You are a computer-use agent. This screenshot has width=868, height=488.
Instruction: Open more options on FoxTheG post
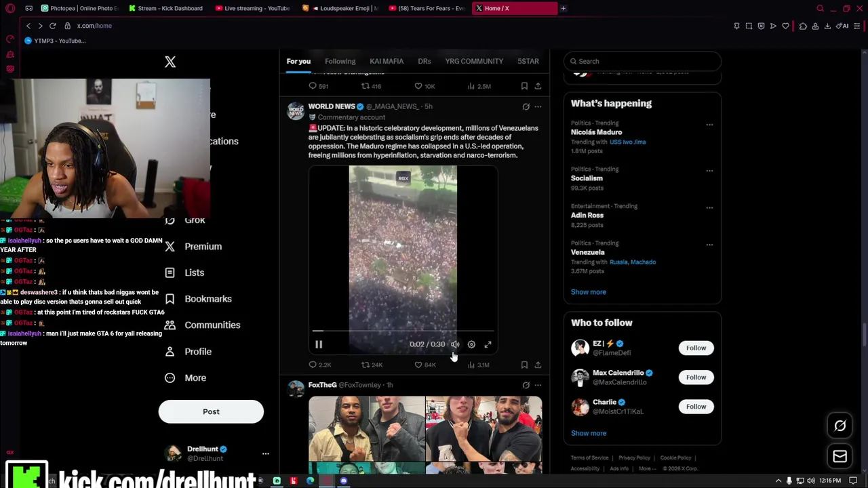click(x=538, y=385)
